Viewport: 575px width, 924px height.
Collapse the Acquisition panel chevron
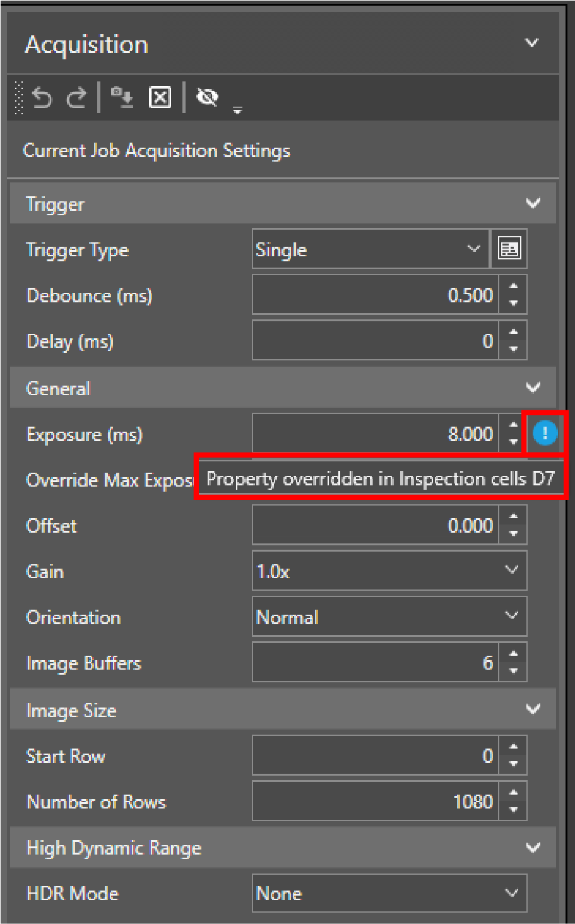click(531, 42)
